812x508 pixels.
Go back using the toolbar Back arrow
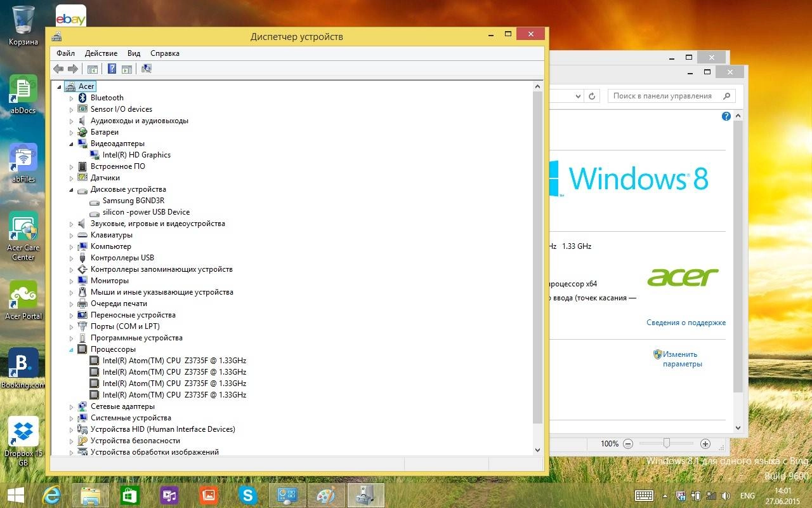coord(58,69)
